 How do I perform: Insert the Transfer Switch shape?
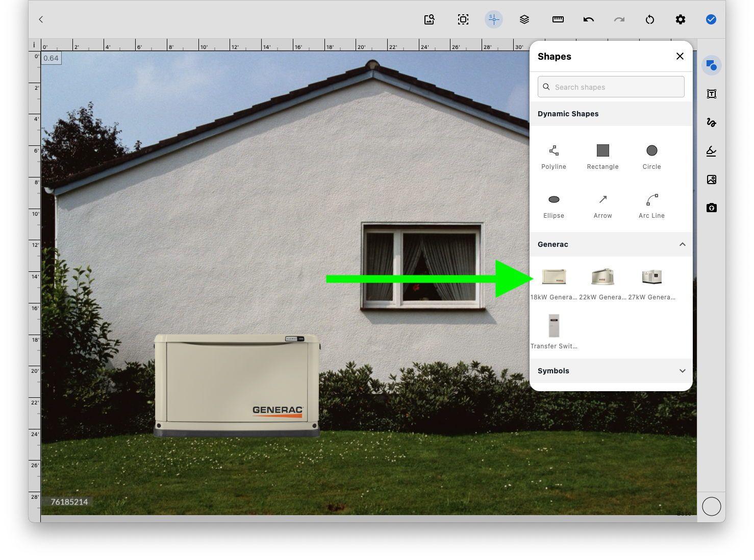[554, 332]
